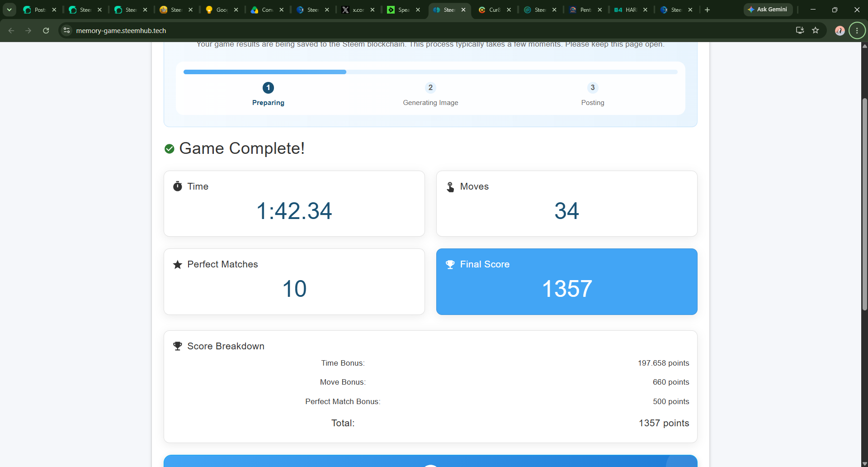
Task: Click the stopwatch icon beside Time
Action: click(x=178, y=186)
